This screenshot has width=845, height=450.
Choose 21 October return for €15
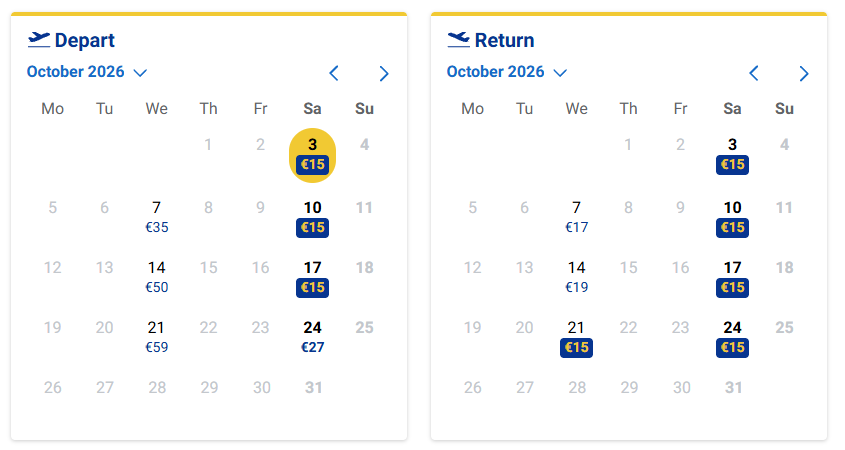pos(577,338)
